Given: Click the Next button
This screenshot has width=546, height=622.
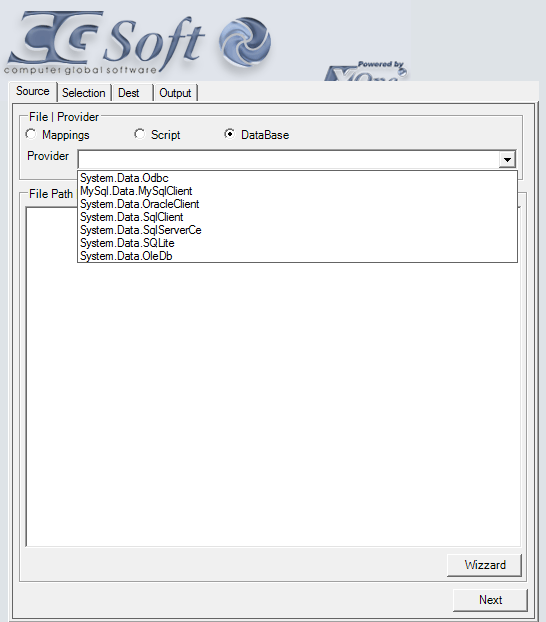Looking at the screenshot, I should [x=490, y=600].
